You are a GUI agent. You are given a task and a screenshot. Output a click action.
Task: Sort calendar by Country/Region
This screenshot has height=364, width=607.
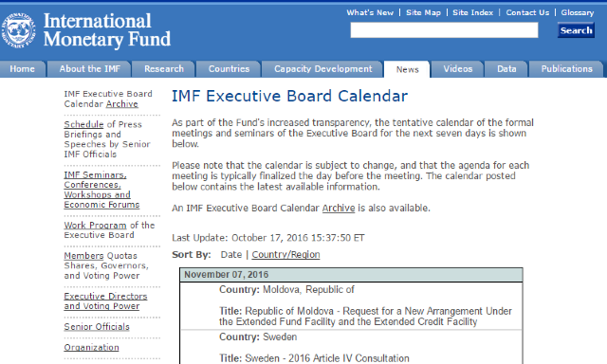tap(285, 255)
